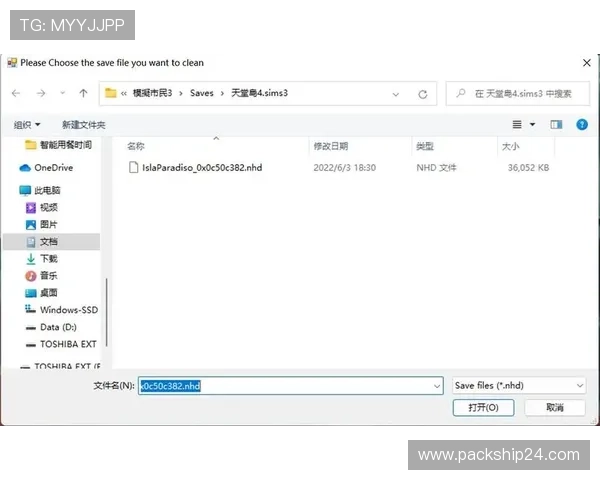Click the 取消 button
The image size is (600, 480).
tap(555, 408)
